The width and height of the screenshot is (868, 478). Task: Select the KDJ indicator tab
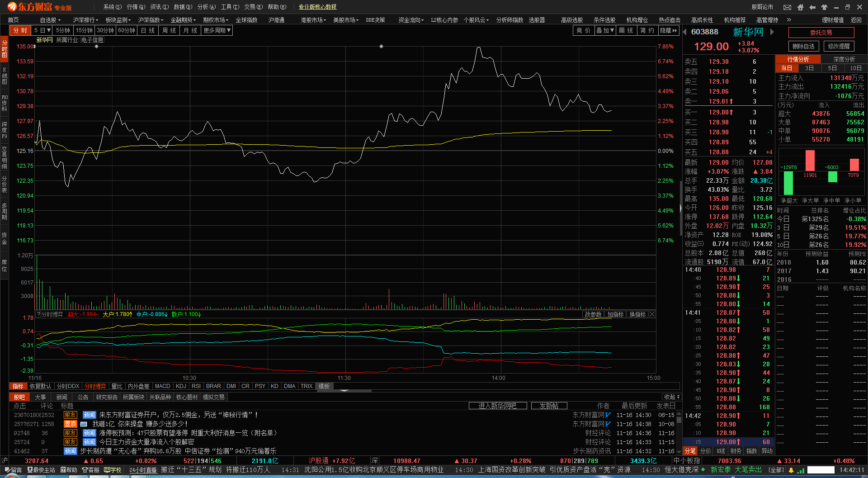tap(181, 386)
